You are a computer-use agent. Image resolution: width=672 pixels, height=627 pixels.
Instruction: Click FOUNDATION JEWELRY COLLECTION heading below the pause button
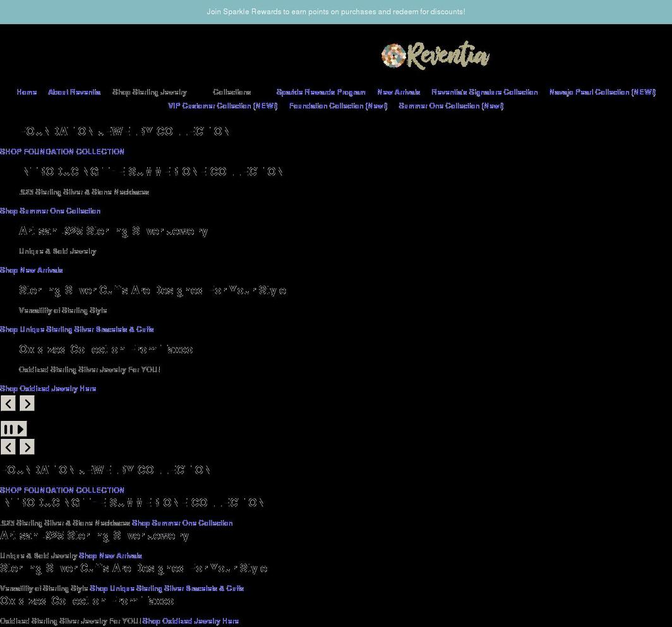coord(105,470)
